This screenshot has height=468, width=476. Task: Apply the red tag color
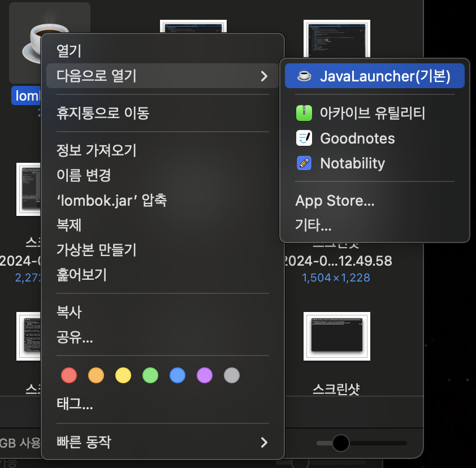(69, 375)
